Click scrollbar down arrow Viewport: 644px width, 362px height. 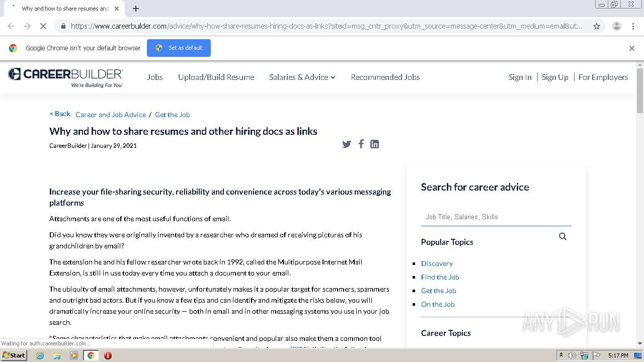tap(640, 344)
